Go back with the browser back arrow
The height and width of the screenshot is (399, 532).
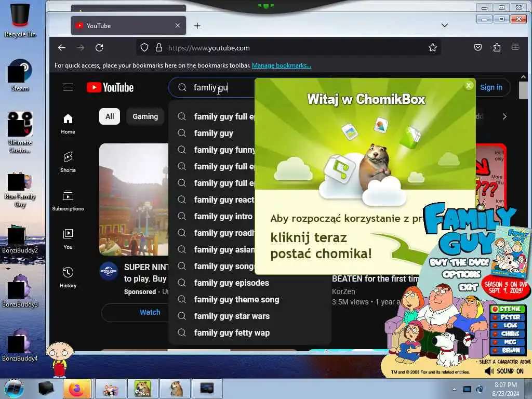pos(62,48)
